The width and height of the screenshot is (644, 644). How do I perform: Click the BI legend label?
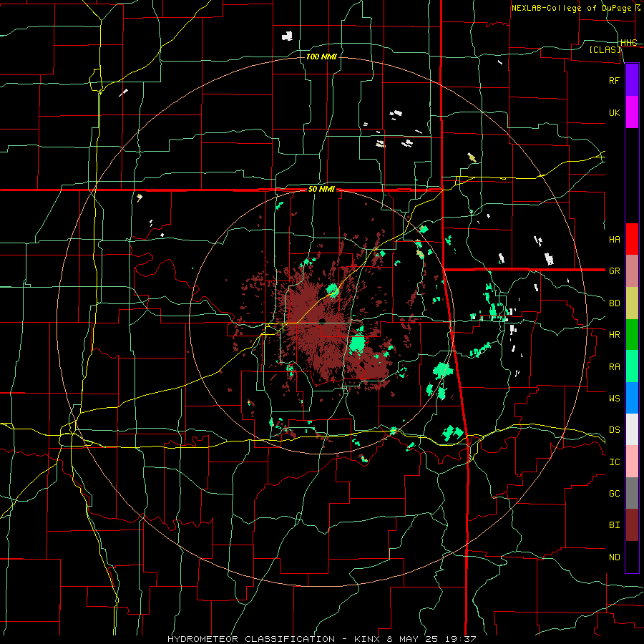click(x=614, y=525)
